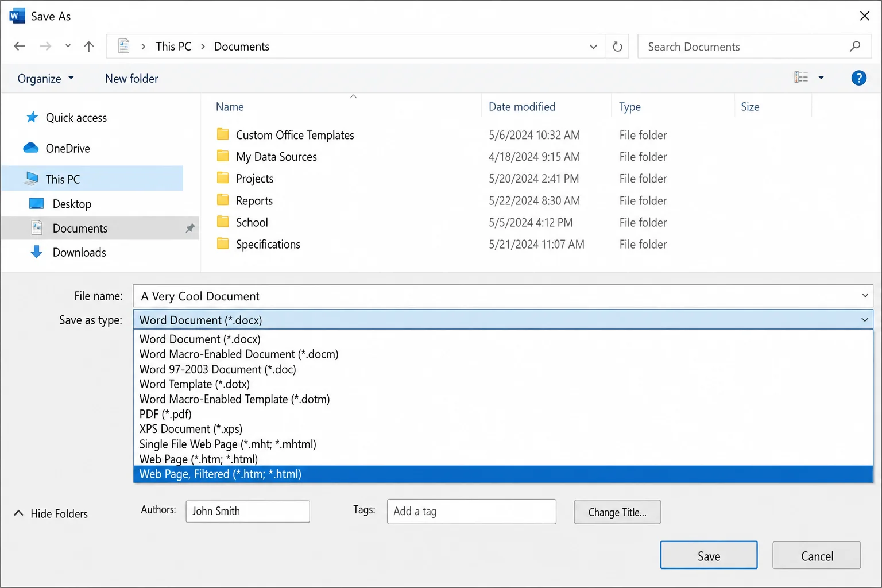Open Help with the question mark

tap(858, 78)
